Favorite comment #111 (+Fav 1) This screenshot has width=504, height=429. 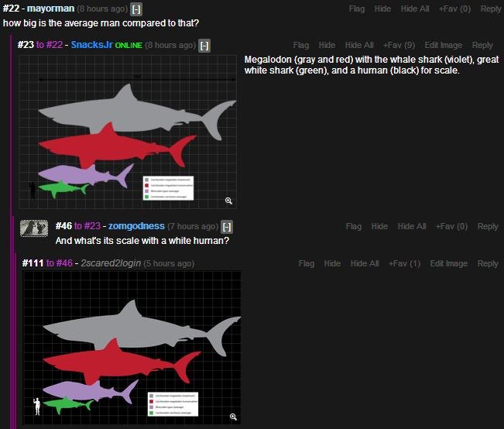tap(404, 263)
